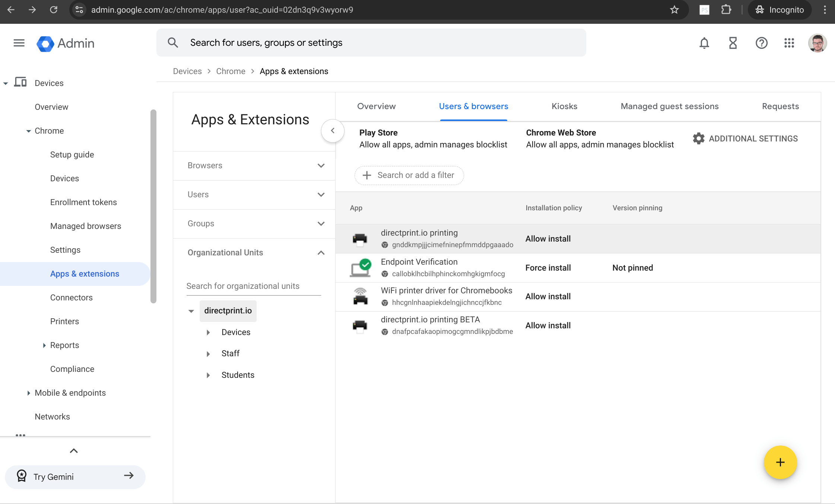Open the pending tasks hourglass icon
835x504 pixels.
click(732, 43)
